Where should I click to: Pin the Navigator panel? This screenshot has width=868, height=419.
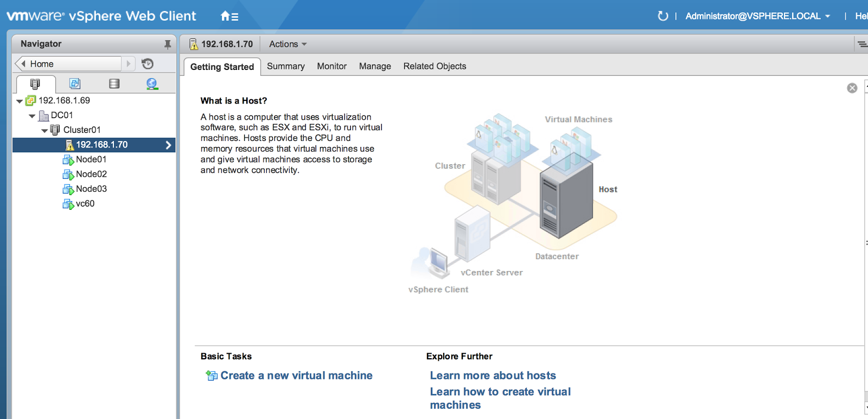[x=167, y=44]
